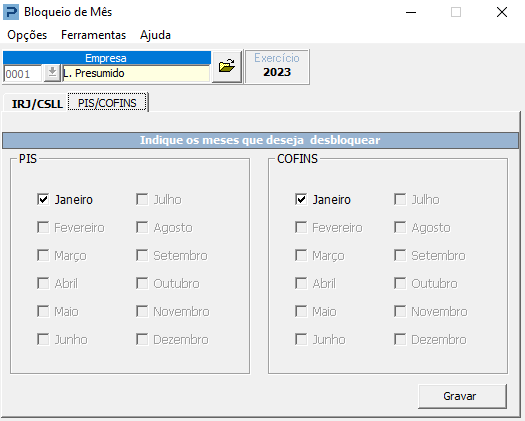Open the Ajuda menu
Viewport: 525px width, 421px height.
click(155, 35)
